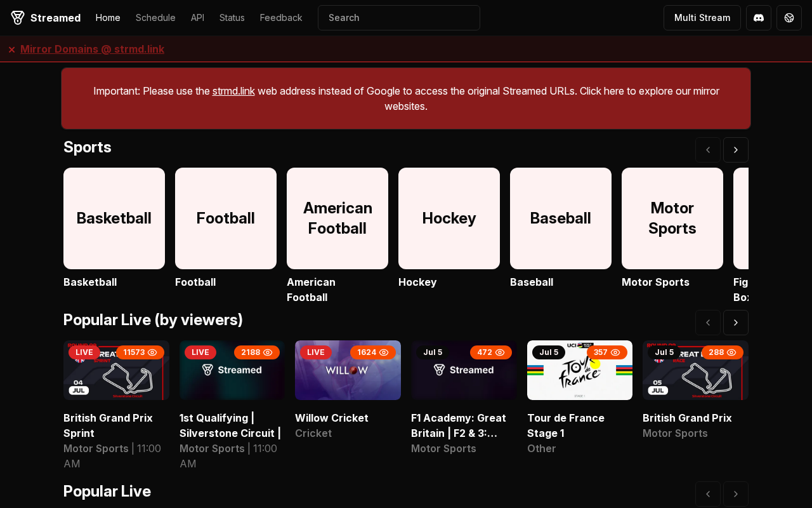This screenshot has height=508, width=812.
Task: Click the 1st Qualifying | Silverstone Circuit title
Action: (230, 425)
